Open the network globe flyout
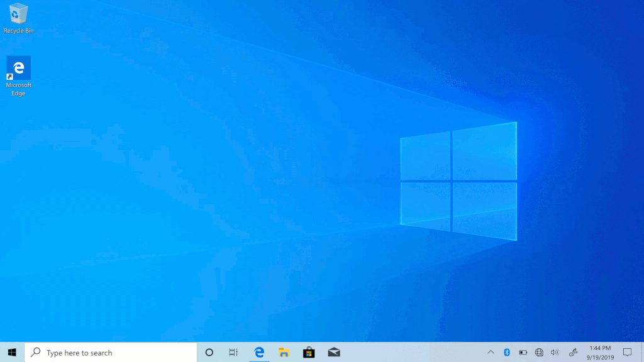This screenshot has width=644, height=362. tap(539, 353)
